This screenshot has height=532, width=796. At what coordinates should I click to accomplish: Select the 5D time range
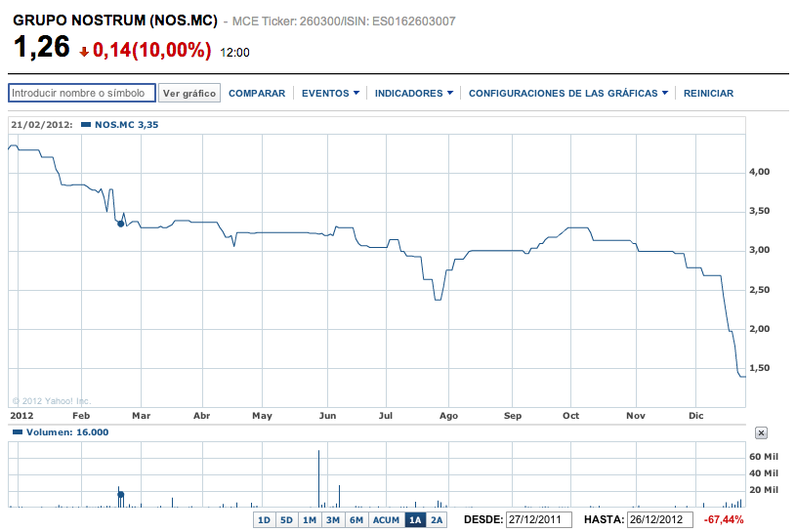[x=286, y=520]
